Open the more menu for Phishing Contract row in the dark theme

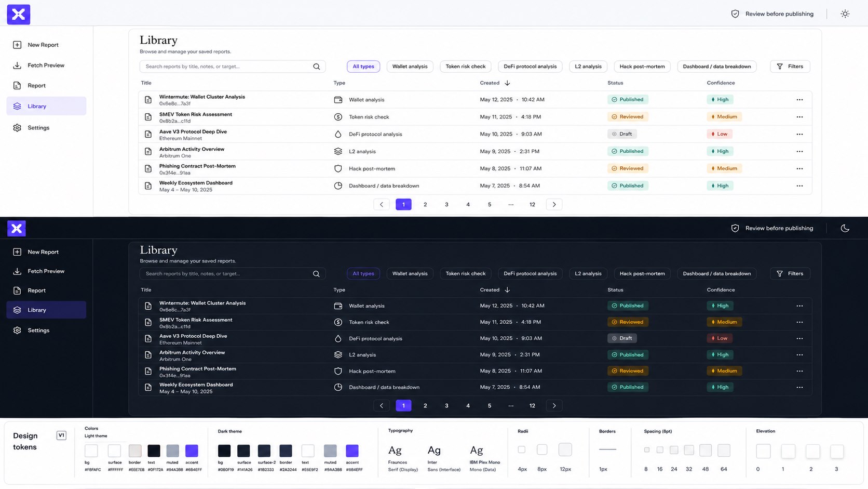799,371
